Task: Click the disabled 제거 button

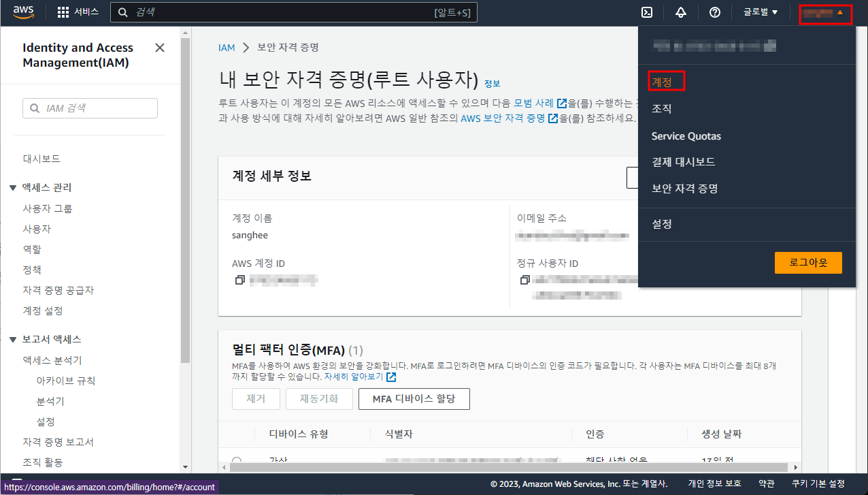Action: (256, 399)
